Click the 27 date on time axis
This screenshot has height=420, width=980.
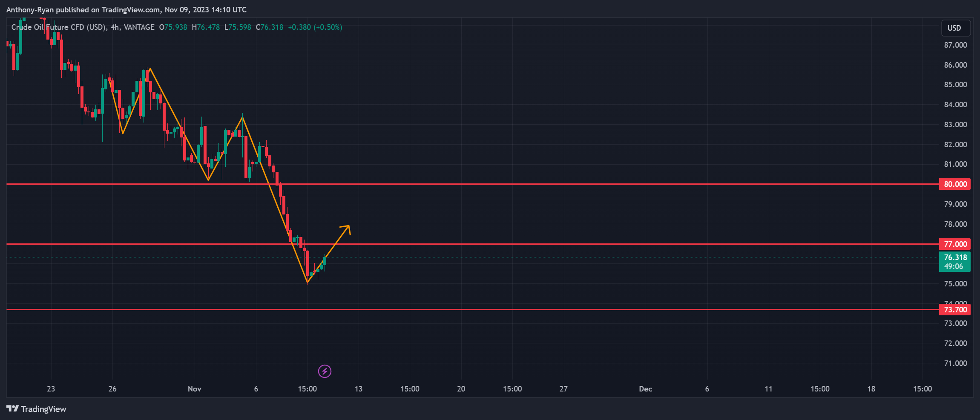[563, 389]
